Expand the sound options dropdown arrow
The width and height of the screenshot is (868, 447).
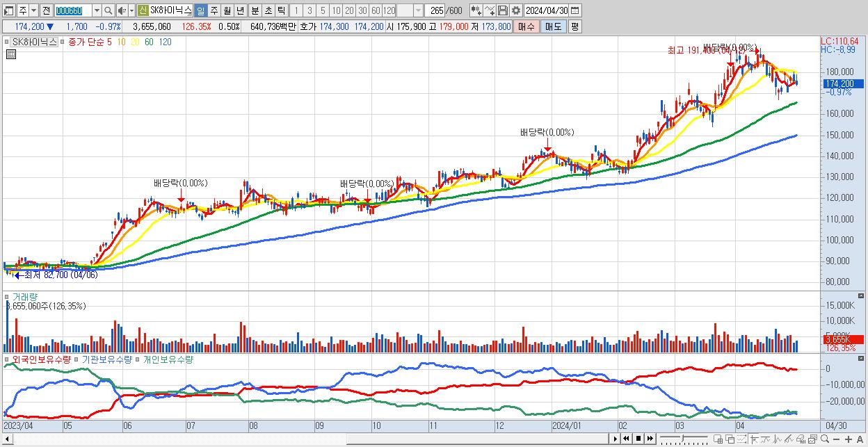[x=131, y=10]
